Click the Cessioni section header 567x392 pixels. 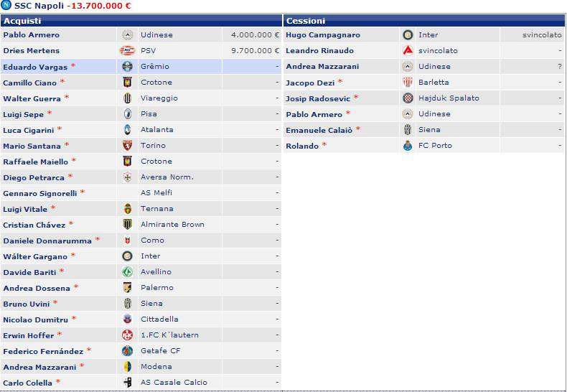[306, 21]
